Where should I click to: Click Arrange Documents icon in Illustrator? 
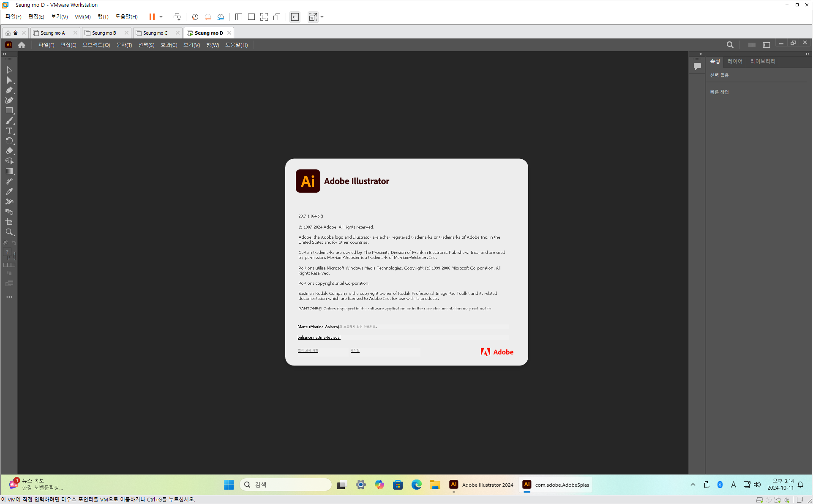[x=752, y=45]
